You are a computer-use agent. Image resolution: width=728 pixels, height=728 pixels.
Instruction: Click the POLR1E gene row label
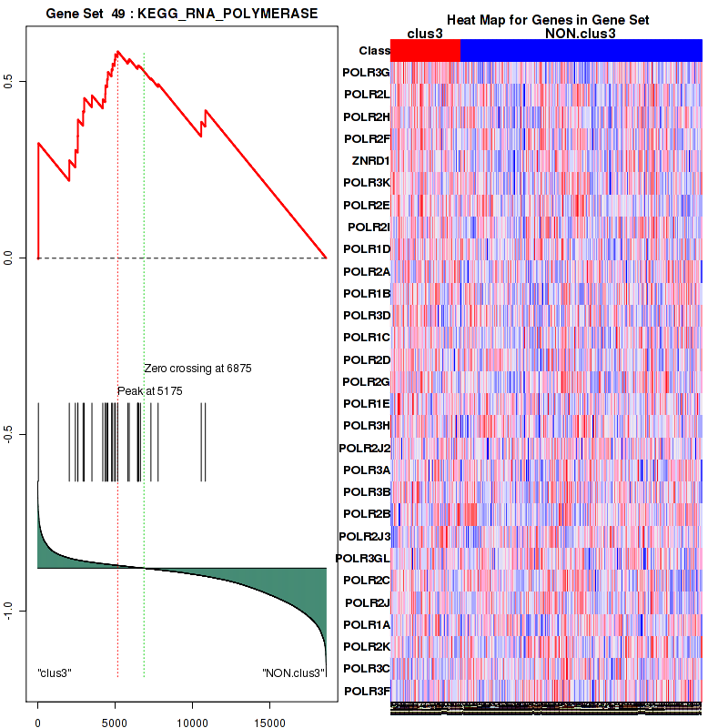point(367,403)
